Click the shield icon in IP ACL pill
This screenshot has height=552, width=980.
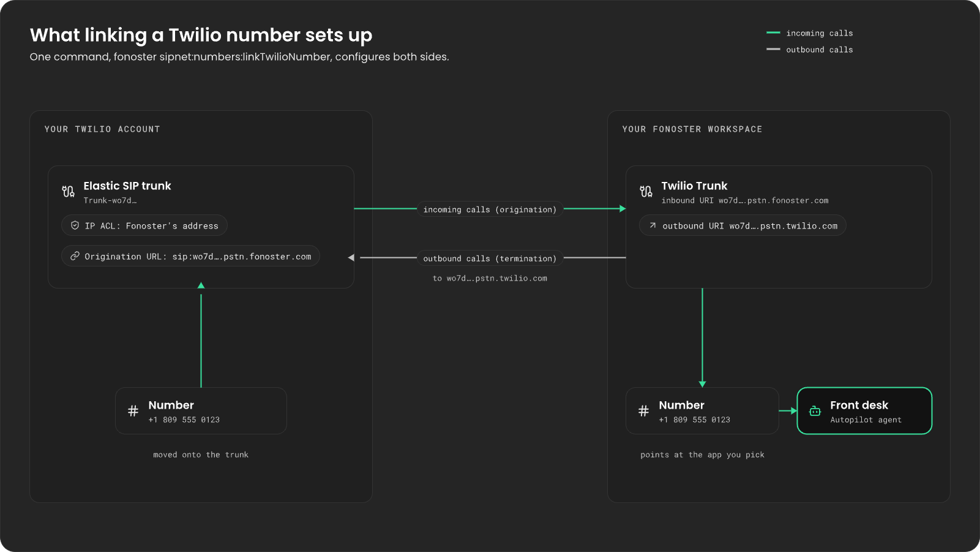75,225
